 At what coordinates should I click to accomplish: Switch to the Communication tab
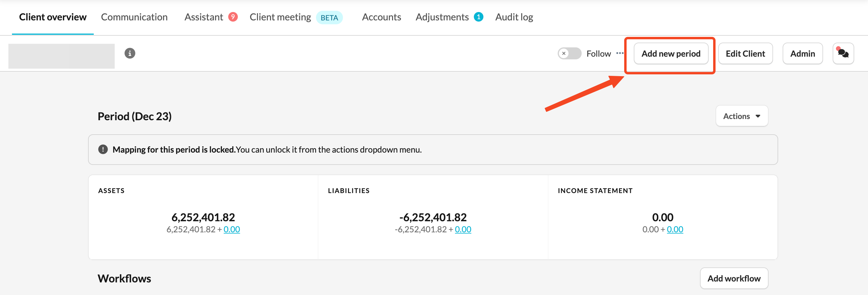[134, 17]
